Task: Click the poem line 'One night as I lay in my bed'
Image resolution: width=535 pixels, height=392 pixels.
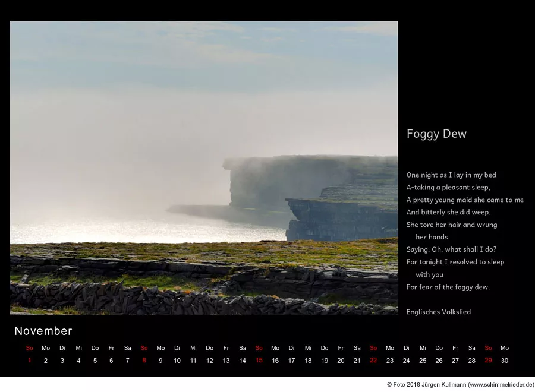Action: [451, 175]
